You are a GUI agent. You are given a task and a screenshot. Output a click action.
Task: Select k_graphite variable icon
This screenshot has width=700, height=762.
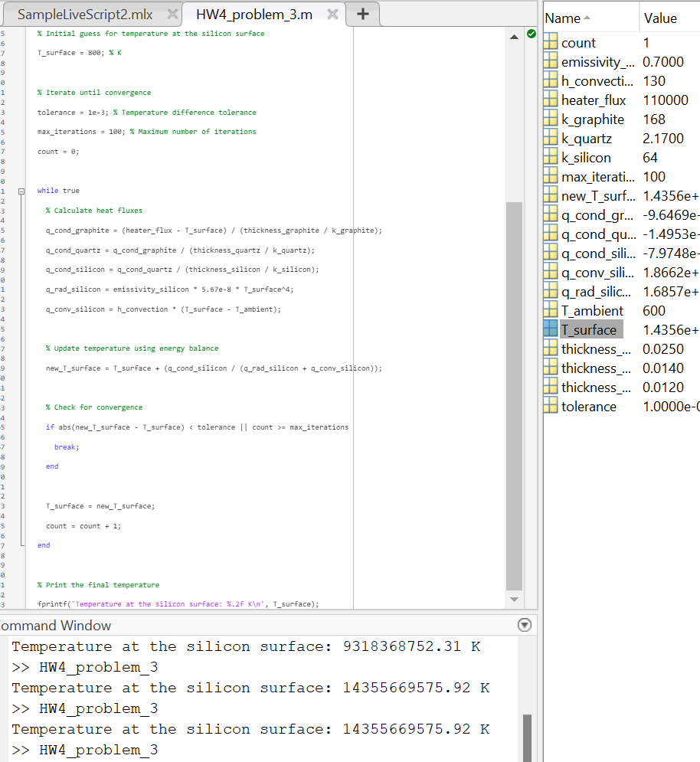pos(551,118)
